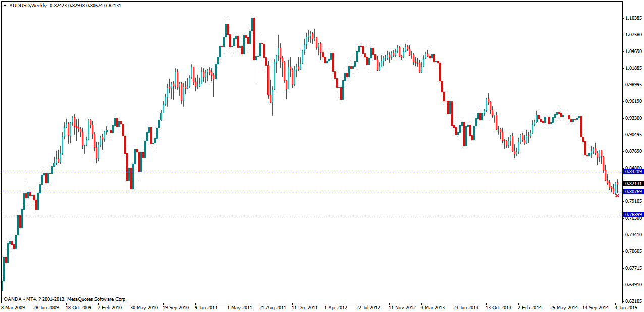Click the 1.04690 price axis label
Image resolution: width=644 pixels, height=312 pixels.
(633, 51)
